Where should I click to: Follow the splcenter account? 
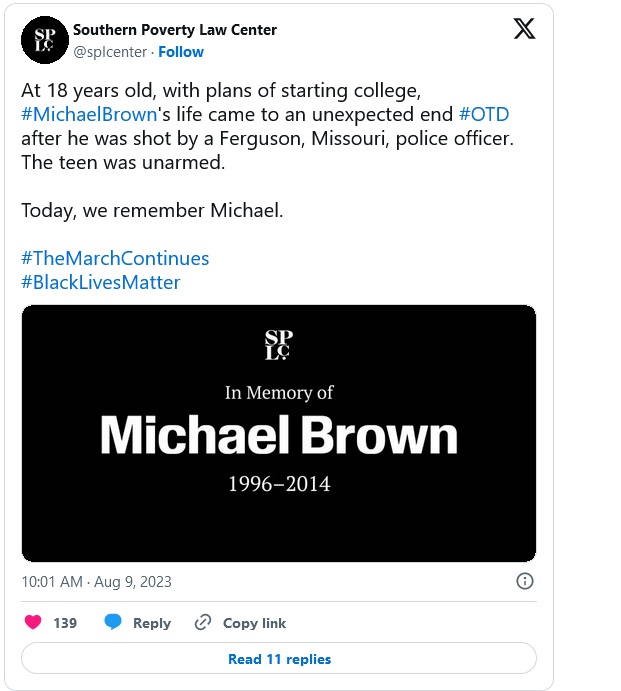pyautogui.click(x=180, y=52)
